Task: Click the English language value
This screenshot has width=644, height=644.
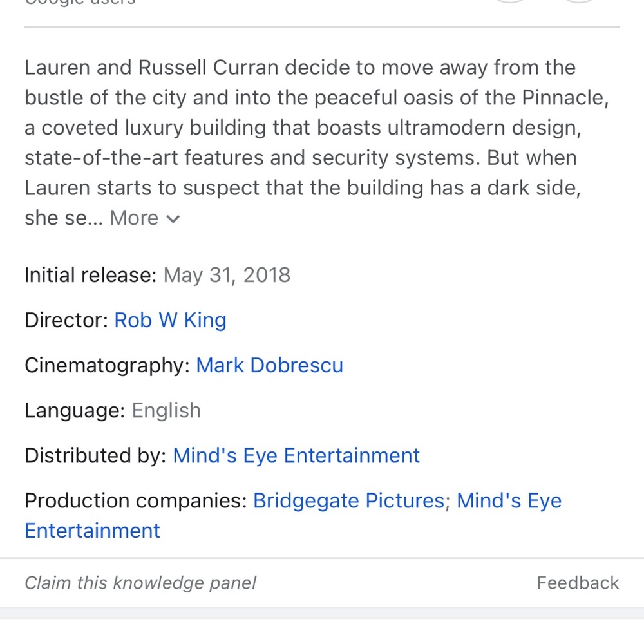Action: coord(166,410)
